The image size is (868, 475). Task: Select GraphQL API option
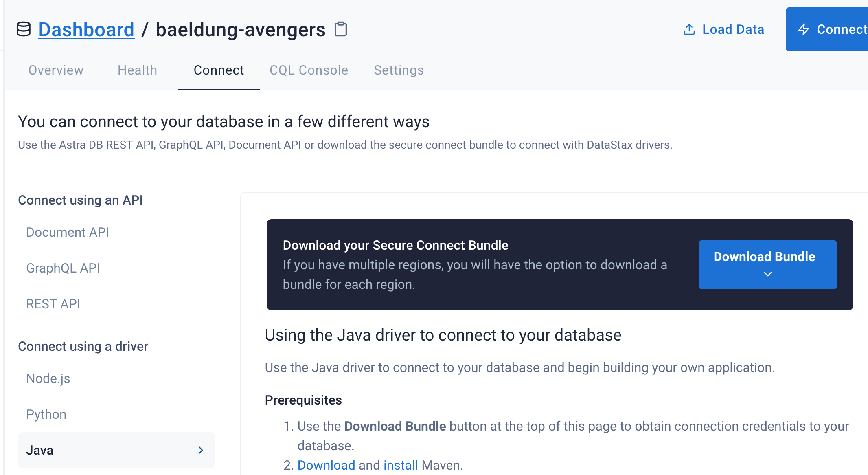(x=63, y=268)
